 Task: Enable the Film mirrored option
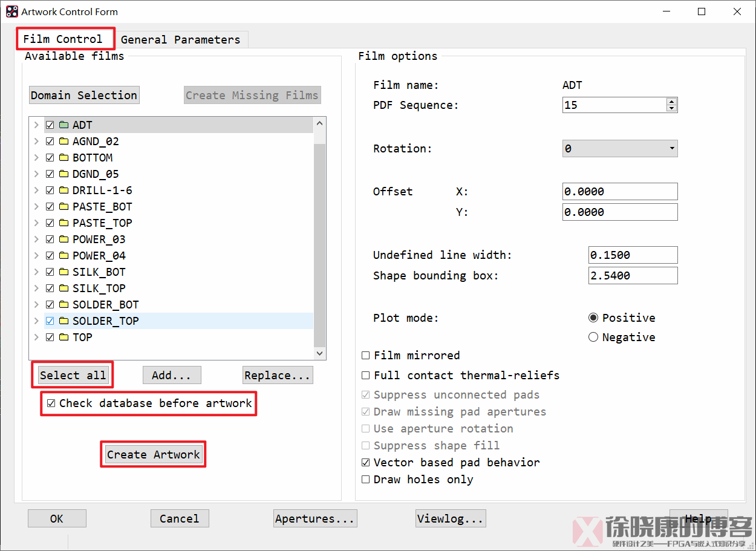(x=365, y=356)
